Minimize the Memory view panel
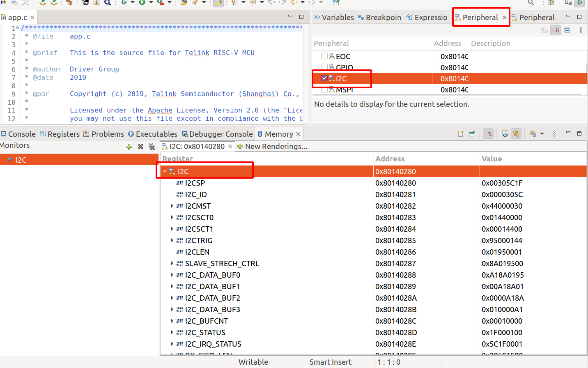The image size is (588, 368). click(568, 133)
